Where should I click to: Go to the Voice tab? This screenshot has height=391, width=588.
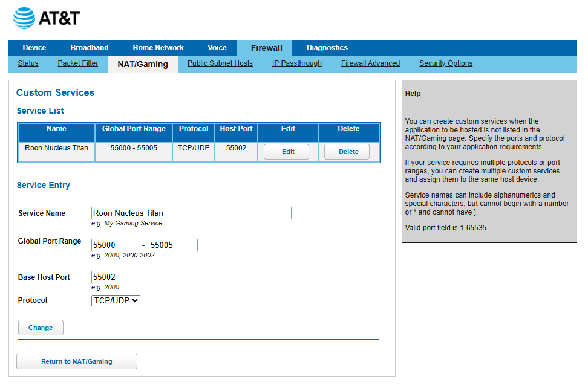point(217,48)
